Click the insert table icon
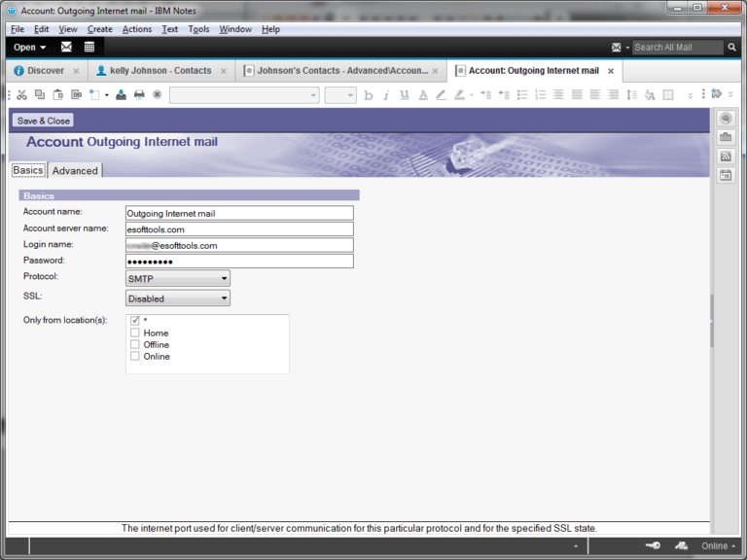The image size is (747, 560). (x=668, y=94)
